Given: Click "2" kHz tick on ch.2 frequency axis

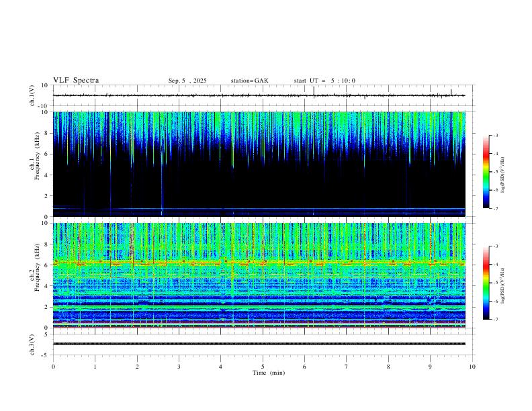Looking at the screenshot, I should coord(47,307).
